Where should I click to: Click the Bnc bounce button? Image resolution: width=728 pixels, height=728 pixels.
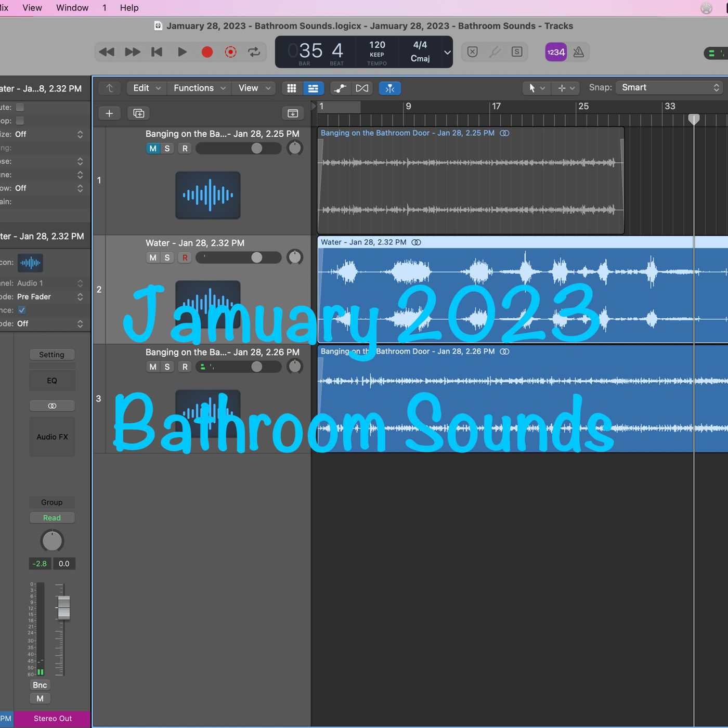pyautogui.click(x=40, y=685)
